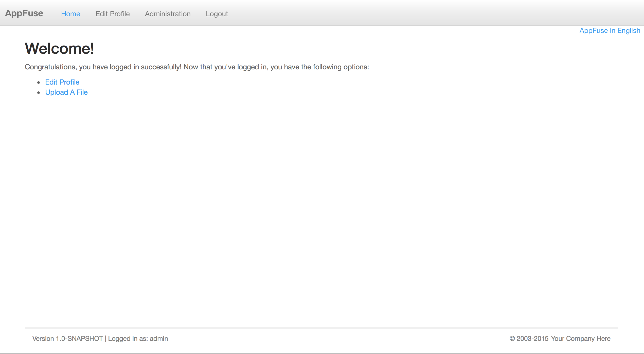Click the footer horizontal divider line
Screen dimensions: 644x354
pyautogui.click(x=321, y=328)
